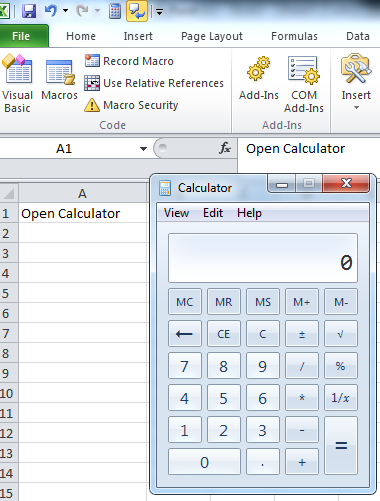The width and height of the screenshot is (380, 501).
Task: Click the 0 key on Calculator
Action: (x=204, y=462)
